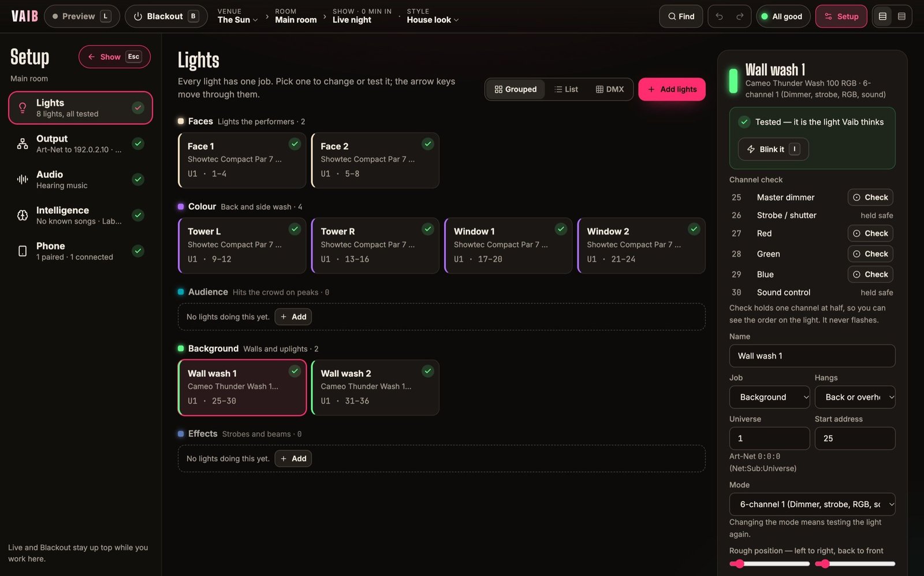The height and width of the screenshot is (576, 924).
Task: Click the tested checkmark on Tower R card
Action: tap(427, 229)
